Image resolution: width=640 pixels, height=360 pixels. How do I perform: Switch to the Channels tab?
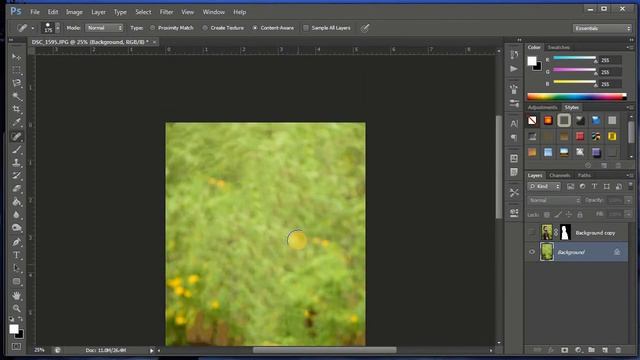click(x=559, y=175)
